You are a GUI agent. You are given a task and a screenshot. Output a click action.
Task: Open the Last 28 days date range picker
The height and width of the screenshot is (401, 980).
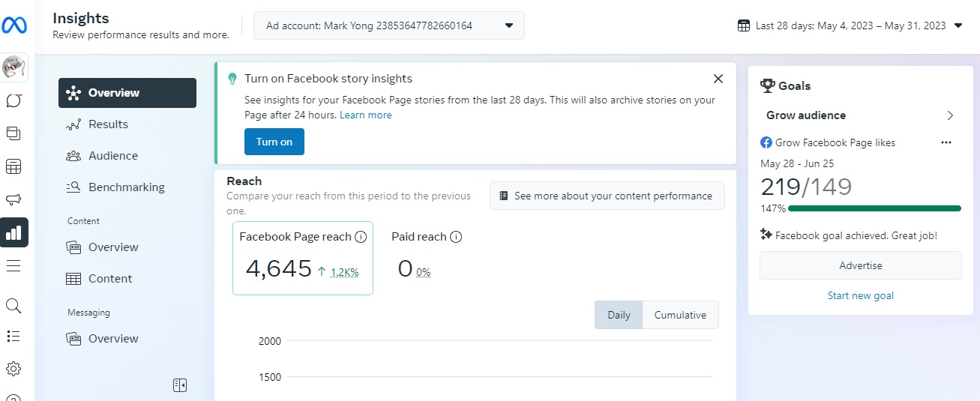tap(850, 25)
